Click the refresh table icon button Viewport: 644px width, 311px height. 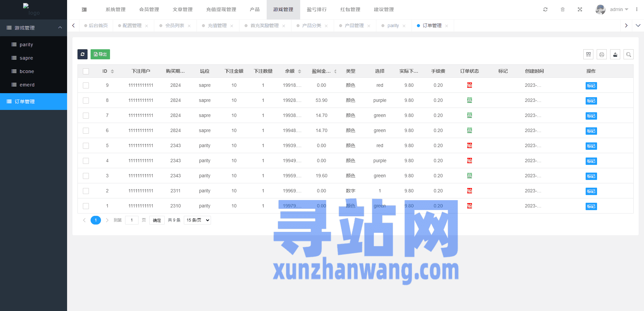tap(83, 54)
